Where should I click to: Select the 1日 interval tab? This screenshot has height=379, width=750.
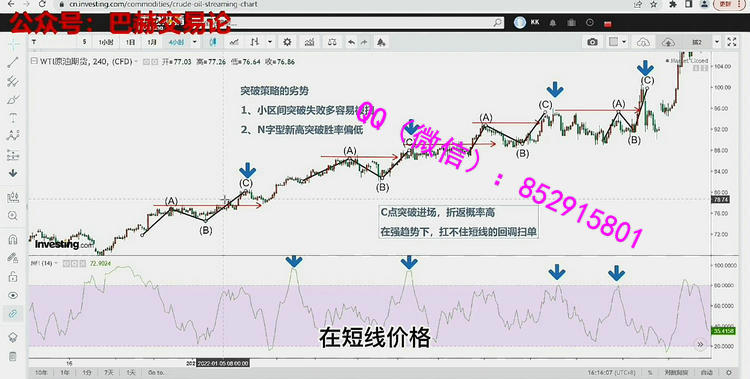pos(130,42)
